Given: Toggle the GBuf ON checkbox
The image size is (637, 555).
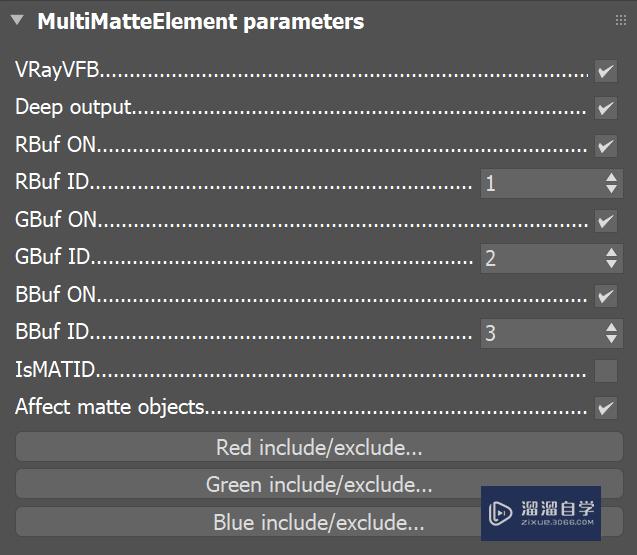Looking at the screenshot, I should [605, 221].
